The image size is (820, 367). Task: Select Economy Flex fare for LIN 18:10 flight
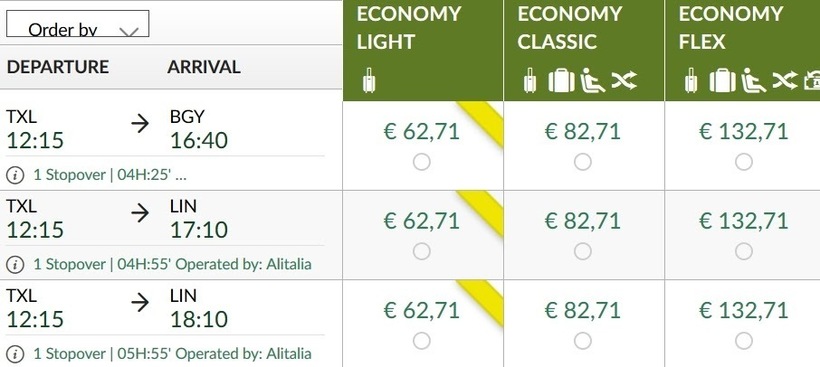[x=744, y=341]
